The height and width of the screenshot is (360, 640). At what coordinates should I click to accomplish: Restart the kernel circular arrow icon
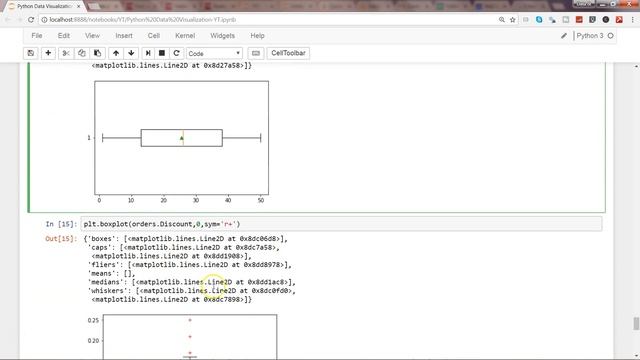(176, 53)
